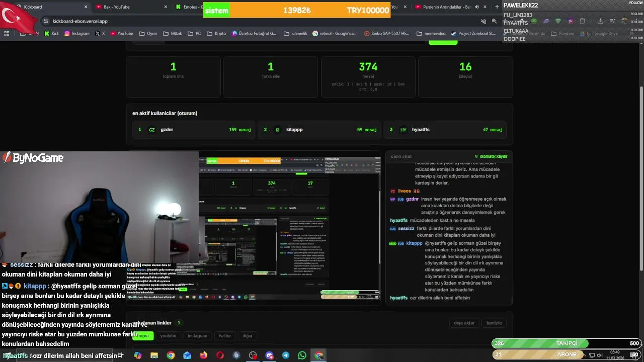Select the diğer link filter

[x=248, y=336]
